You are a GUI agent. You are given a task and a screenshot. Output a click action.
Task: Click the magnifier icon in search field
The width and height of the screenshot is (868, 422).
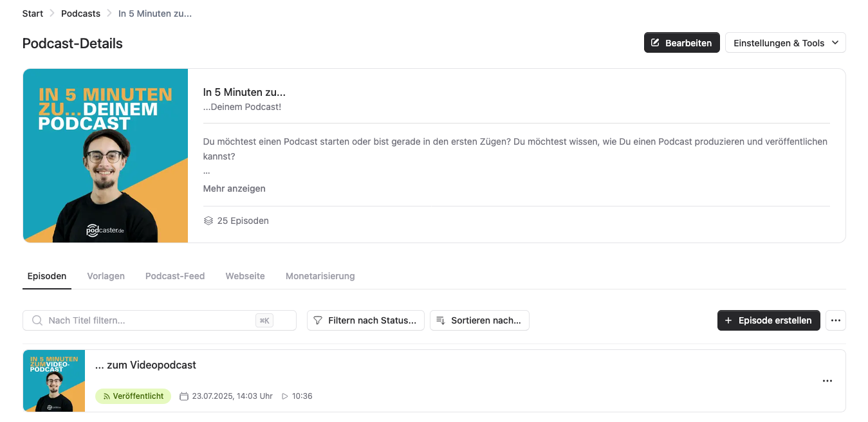37,320
